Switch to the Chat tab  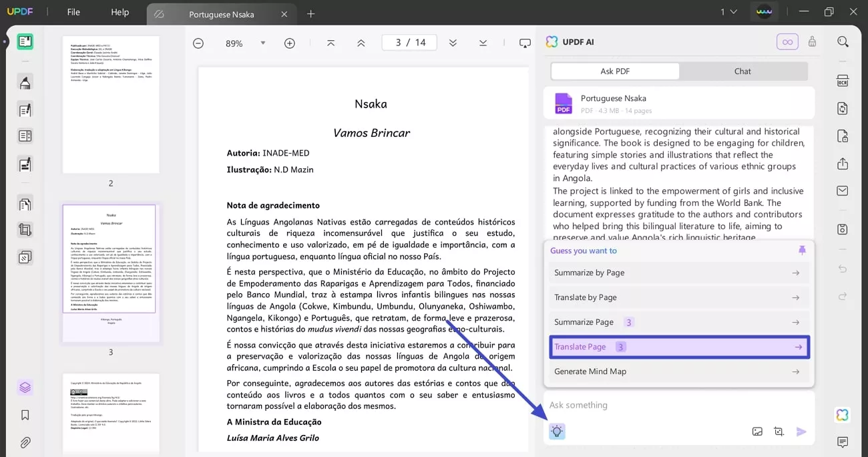742,71
